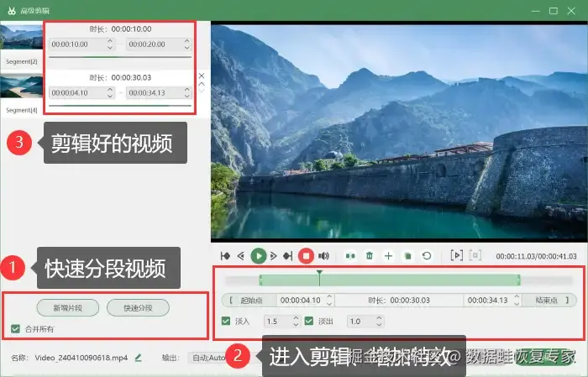The height and width of the screenshot is (377, 588).
Task: Mute audio with the speaker icon
Action: click(x=323, y=256)
